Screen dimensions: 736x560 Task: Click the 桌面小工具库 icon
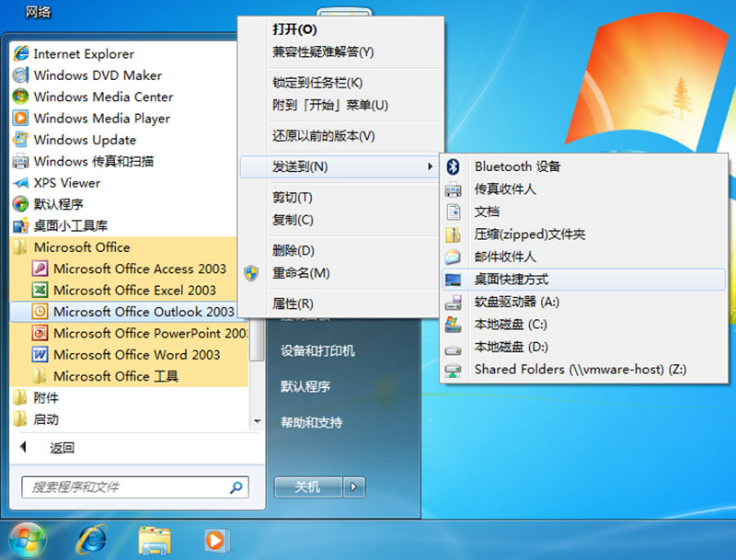point(20,225)
